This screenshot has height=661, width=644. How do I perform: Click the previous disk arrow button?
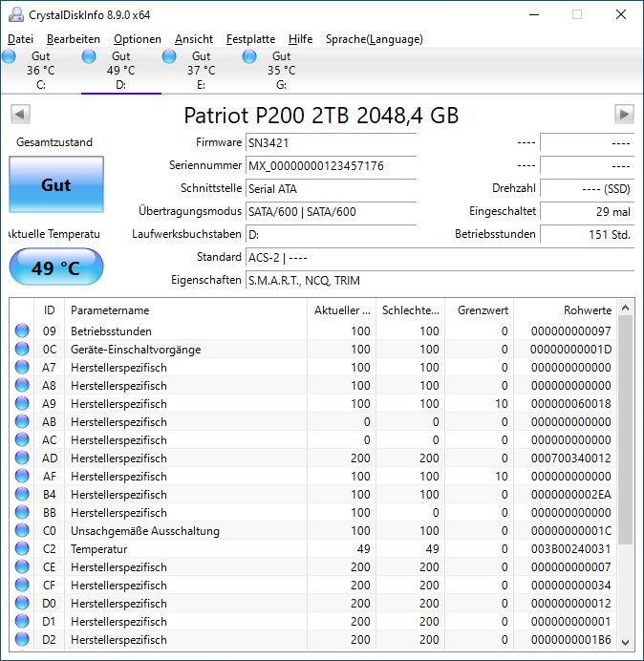point(20,114)
